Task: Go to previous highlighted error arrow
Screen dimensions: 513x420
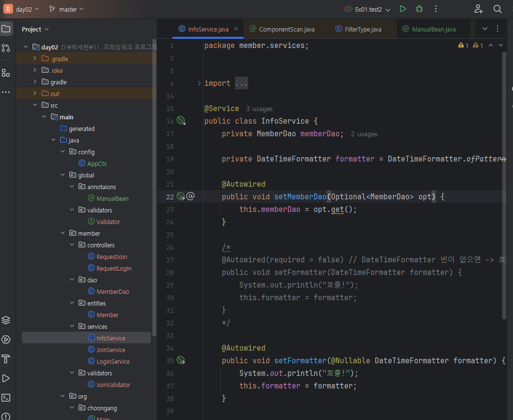Action: (x=491, y=46)
